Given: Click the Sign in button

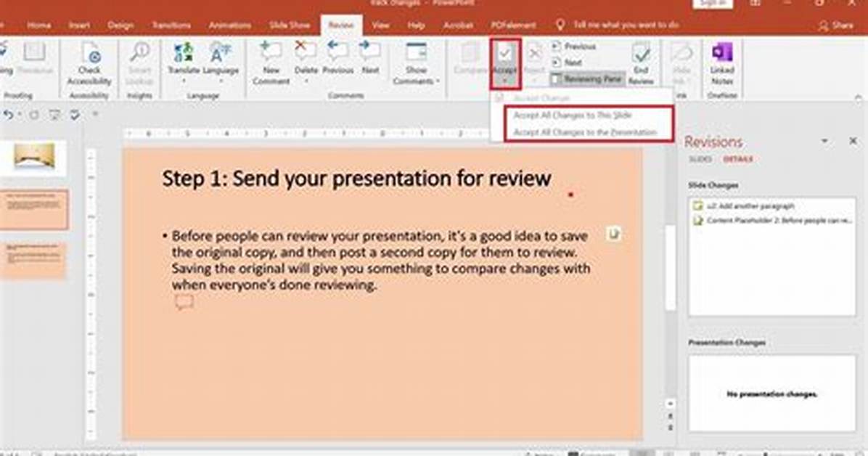Looking at the screenshot, I should point(713,4).
